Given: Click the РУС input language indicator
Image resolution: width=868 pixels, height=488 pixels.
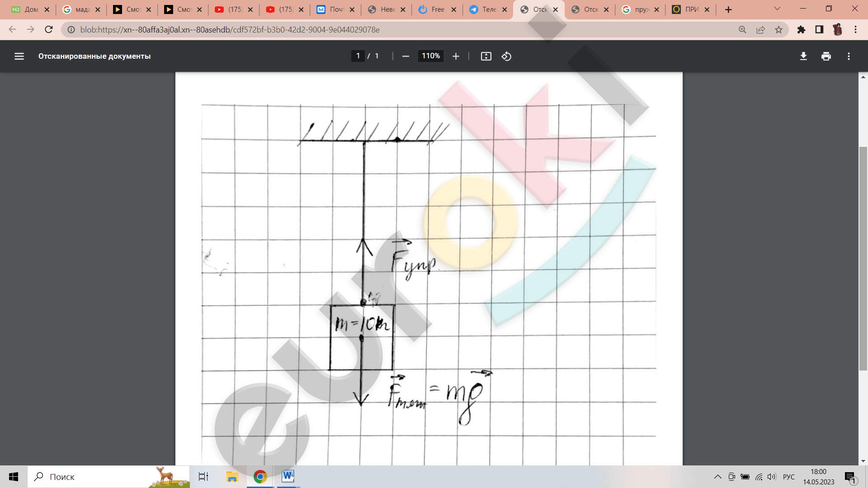Looking at the screenshot, I should pos(789,477).
